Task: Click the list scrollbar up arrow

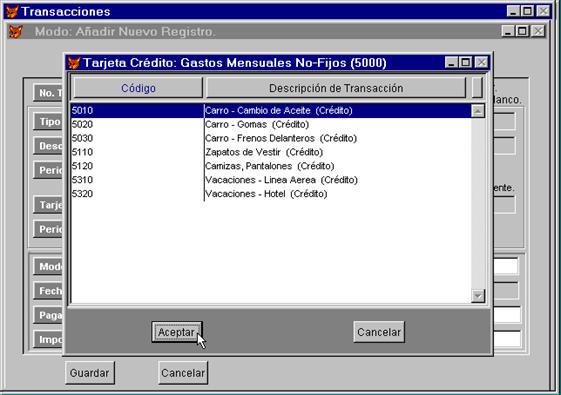Action: [x=478, y=111]
